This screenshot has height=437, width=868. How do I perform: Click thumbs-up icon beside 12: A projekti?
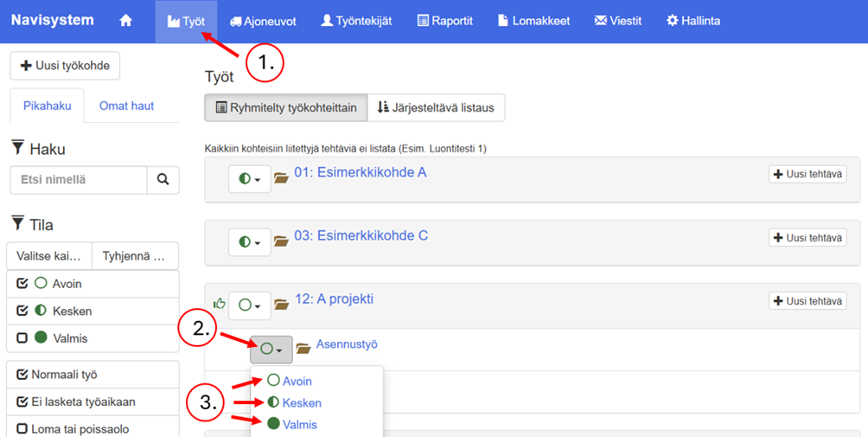pos(219,304)
